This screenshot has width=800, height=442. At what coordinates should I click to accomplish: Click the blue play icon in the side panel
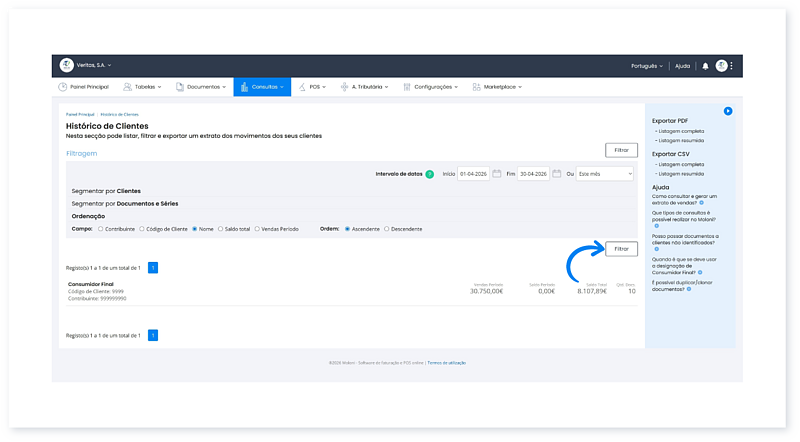728,111
